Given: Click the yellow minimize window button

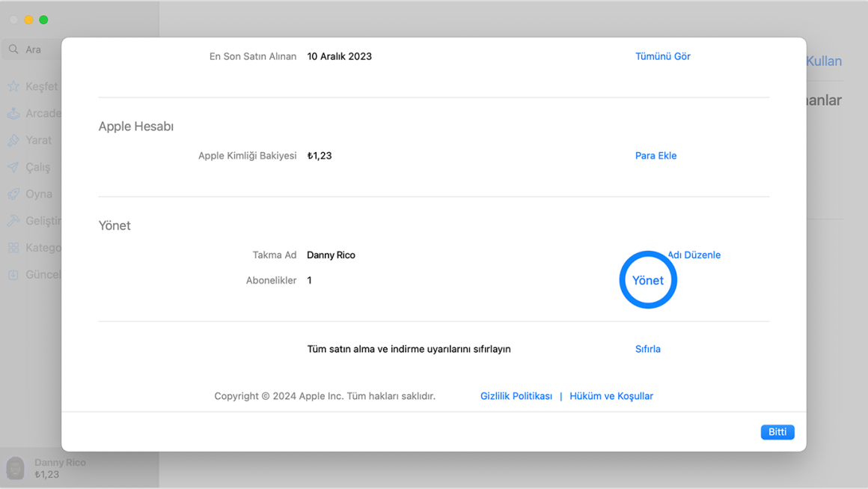Looking at the screenshot, I should [x=28, y=20].
